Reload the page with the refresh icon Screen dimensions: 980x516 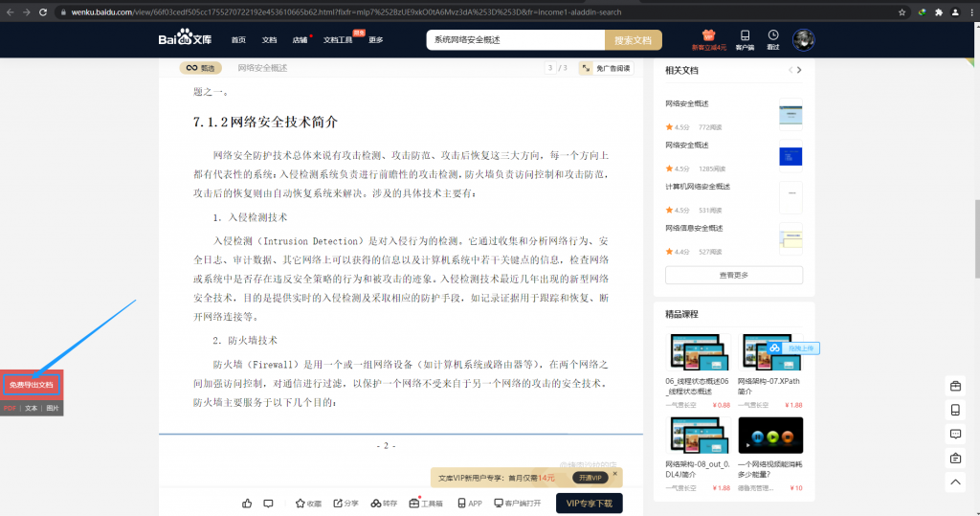point(43,11)
